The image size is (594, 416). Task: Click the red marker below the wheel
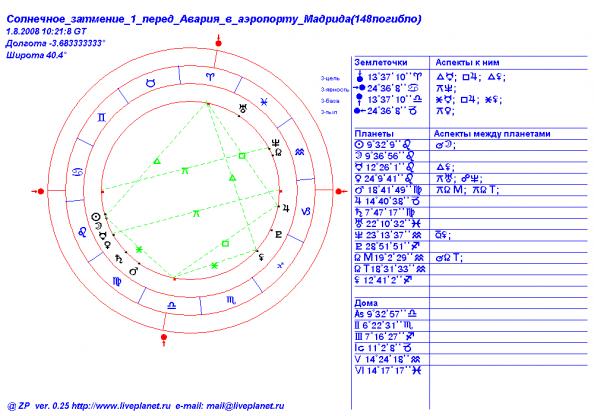[x=164, y=339]
